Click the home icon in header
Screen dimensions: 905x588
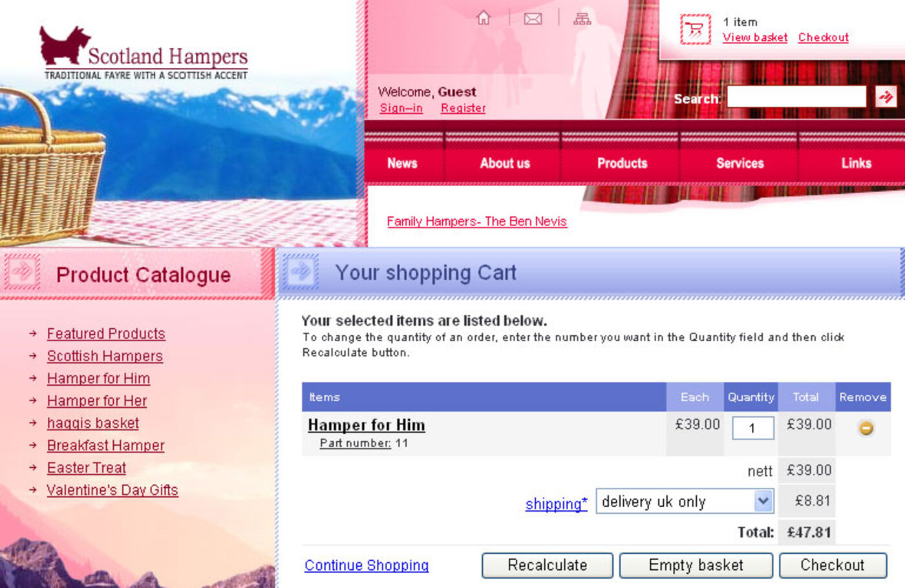[x=484, y=18]
